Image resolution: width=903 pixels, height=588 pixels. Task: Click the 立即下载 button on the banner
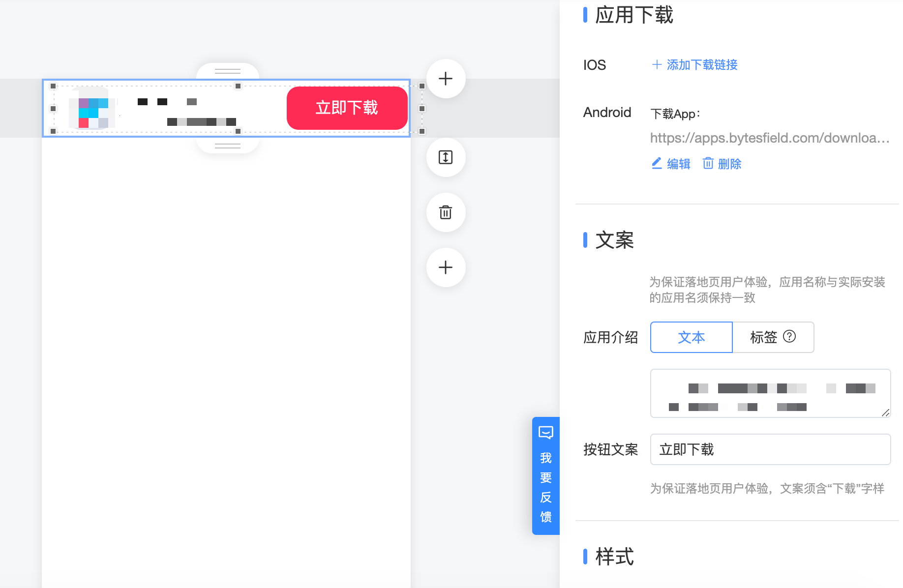(x=347, y=108)
